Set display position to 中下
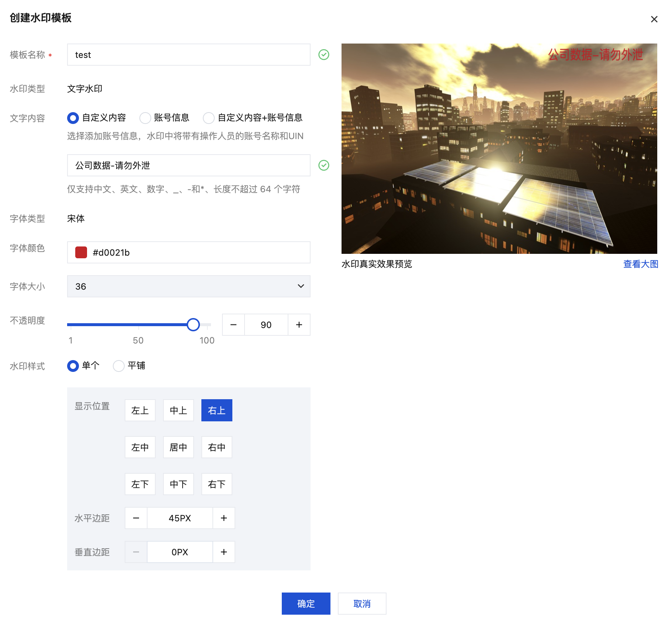 pyautogui.click(x=179, y=484)
